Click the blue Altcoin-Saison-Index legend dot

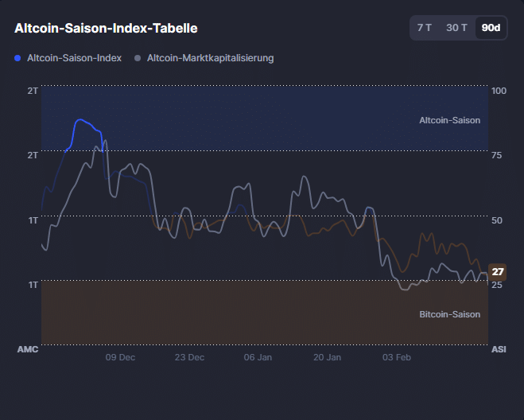click(x=18, y=58)
